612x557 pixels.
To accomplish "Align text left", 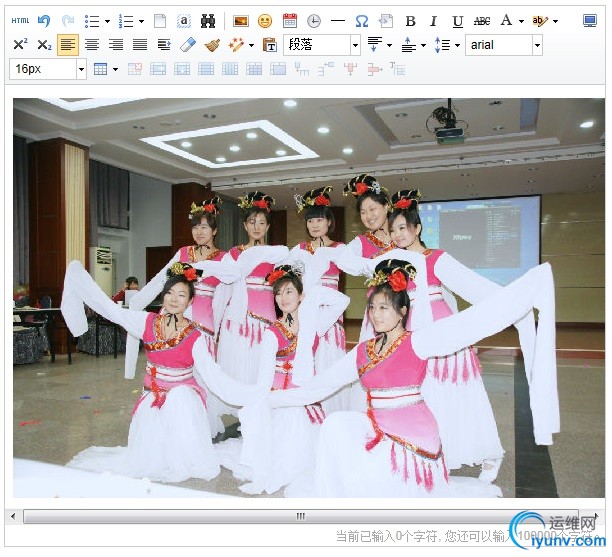I will pos(68,45).
